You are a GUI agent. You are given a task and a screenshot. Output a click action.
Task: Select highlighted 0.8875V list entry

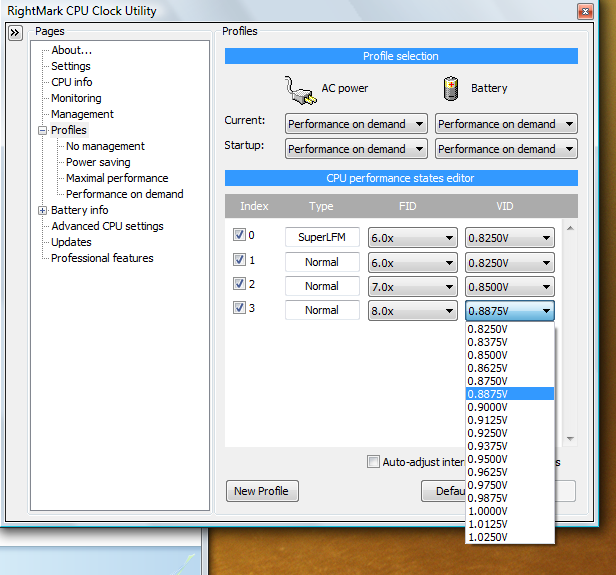tap(510, 394)
